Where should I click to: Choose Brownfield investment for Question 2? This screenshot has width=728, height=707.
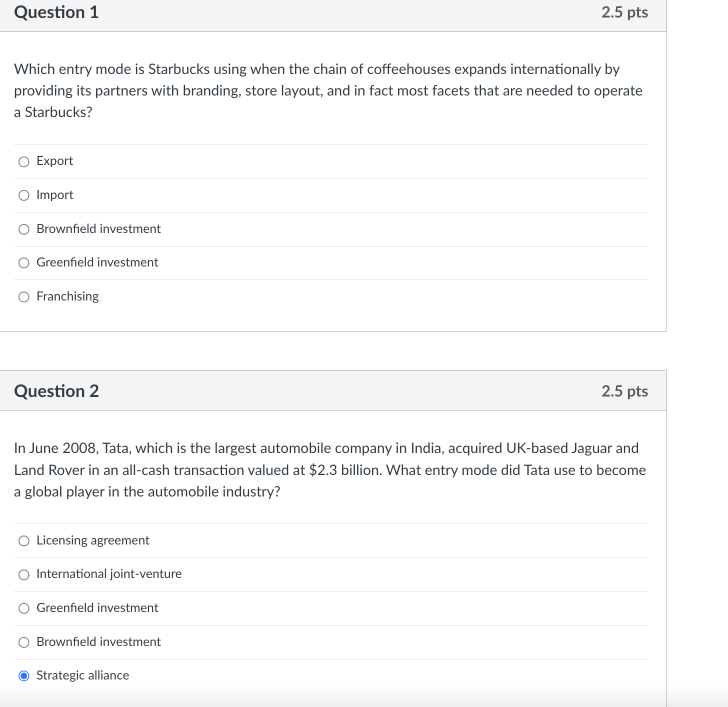coord(23,642)
